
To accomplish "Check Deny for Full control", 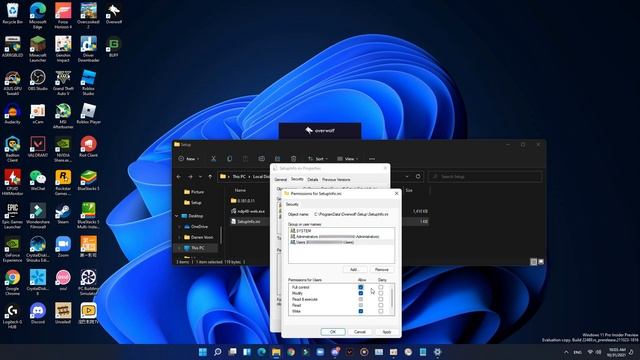I will pyautogui.click(x=380, y=287).
